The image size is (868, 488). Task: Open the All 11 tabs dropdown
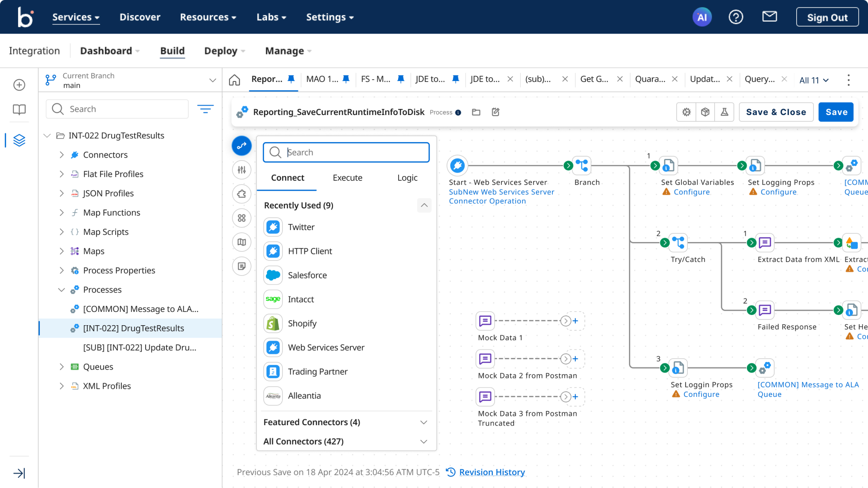coord(814,80)
